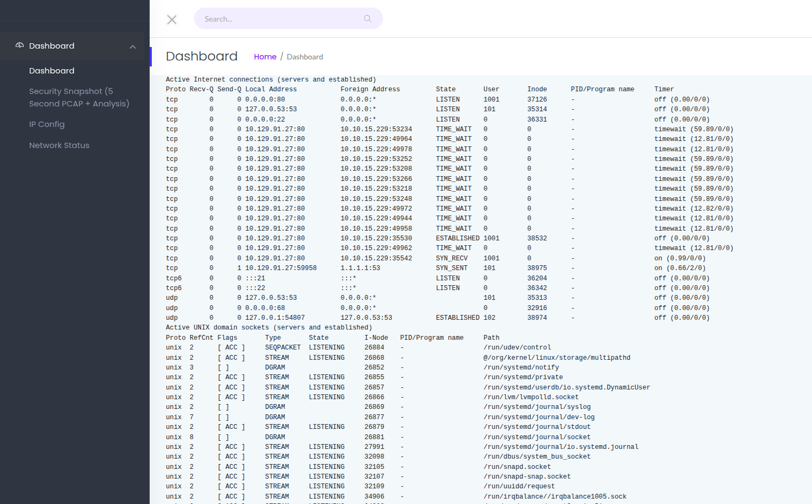Click the Timer column header
The height and width of the screenshot is (504, 812).
point(664,89)
